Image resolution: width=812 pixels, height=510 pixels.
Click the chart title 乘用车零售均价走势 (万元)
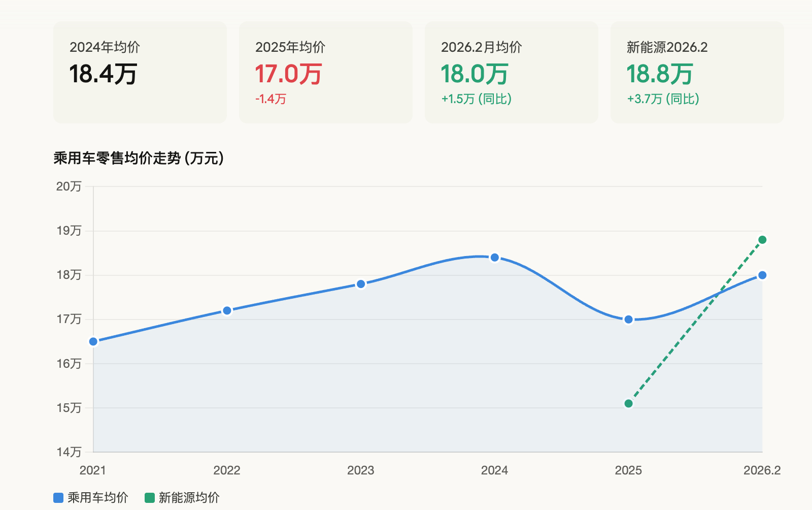139,158
